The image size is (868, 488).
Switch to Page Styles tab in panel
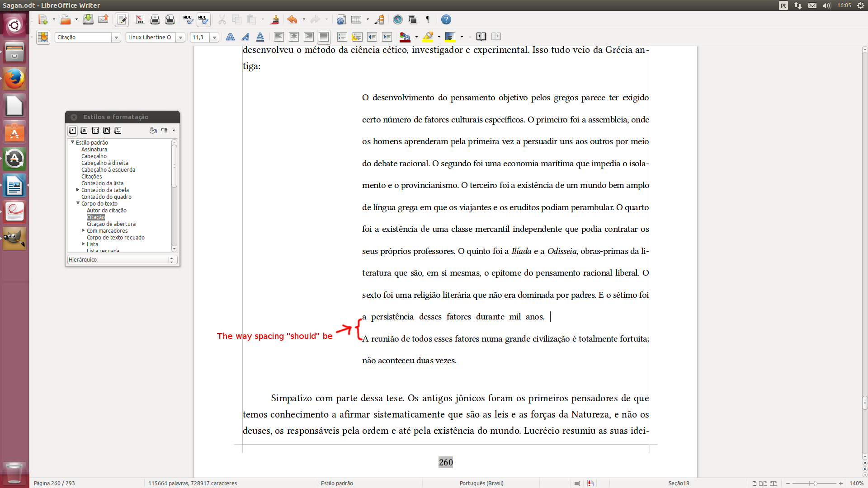click(106, 130)
